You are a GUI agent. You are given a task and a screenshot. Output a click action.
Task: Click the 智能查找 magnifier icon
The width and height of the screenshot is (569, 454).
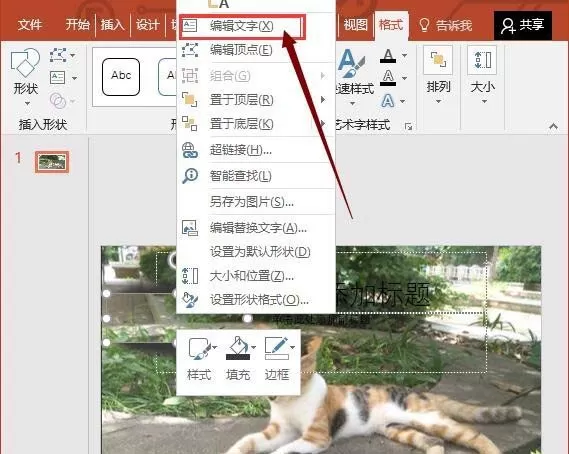coord(190,176)
